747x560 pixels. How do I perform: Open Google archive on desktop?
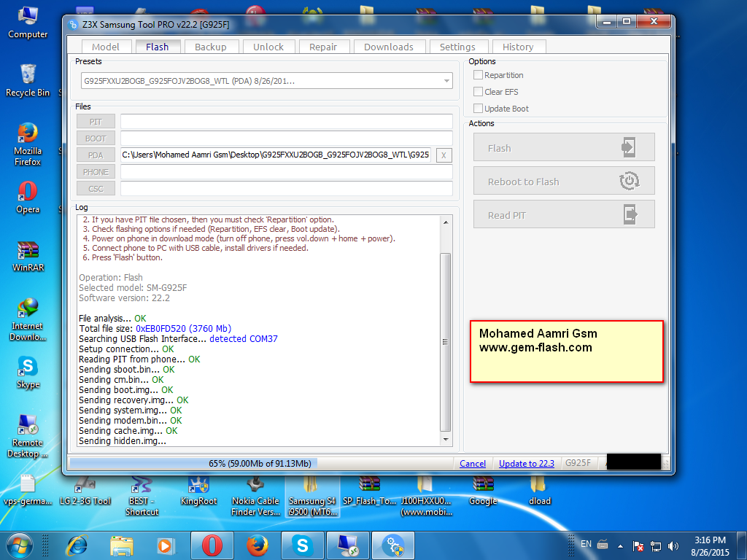(483, 491)
